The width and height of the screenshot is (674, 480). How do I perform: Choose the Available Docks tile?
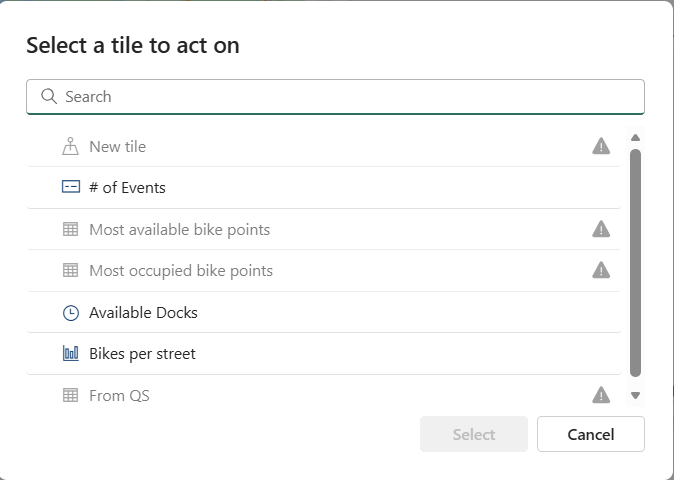[143, 313]
